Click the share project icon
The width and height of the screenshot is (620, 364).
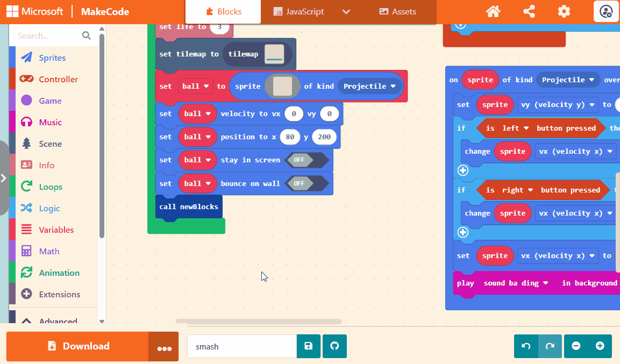pyautogui.click(x=529, y=11)
